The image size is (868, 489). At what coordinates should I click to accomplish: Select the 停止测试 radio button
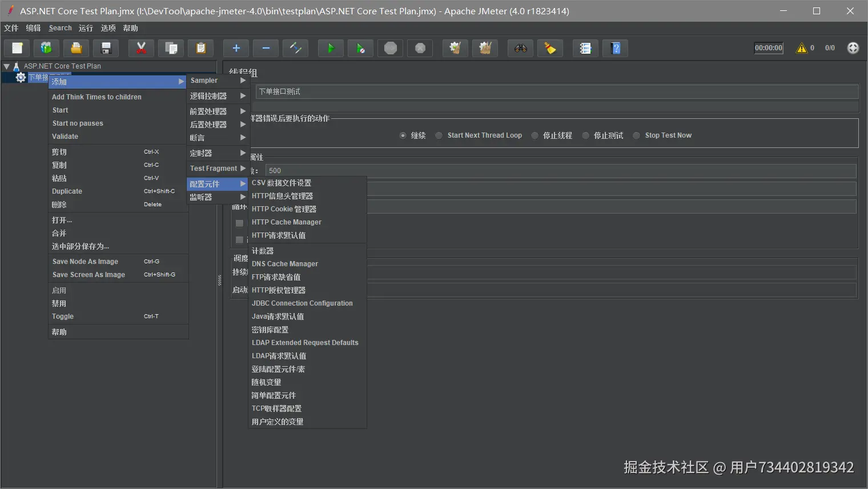[585, 135]
